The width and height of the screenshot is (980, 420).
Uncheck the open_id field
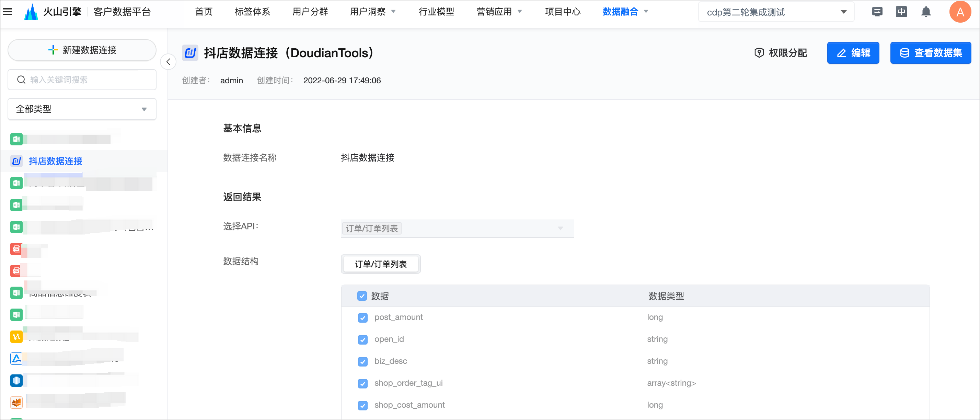tap(362, 340)
